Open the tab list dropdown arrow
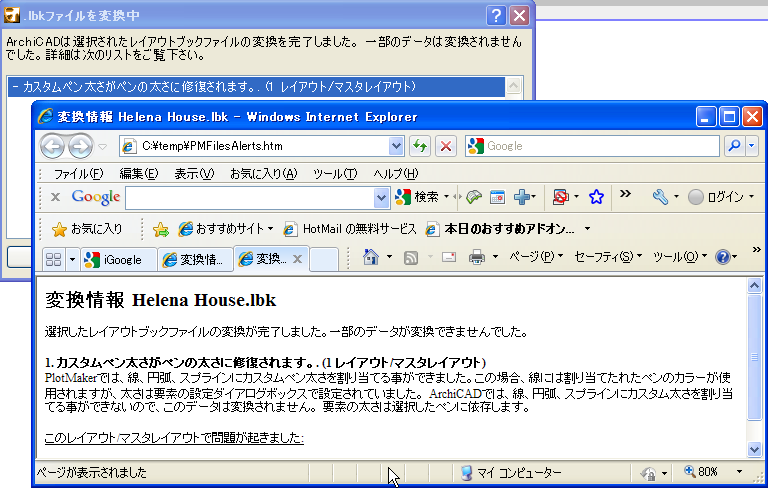The height and width of the screenshot is (488, 768). click(72, 259)
